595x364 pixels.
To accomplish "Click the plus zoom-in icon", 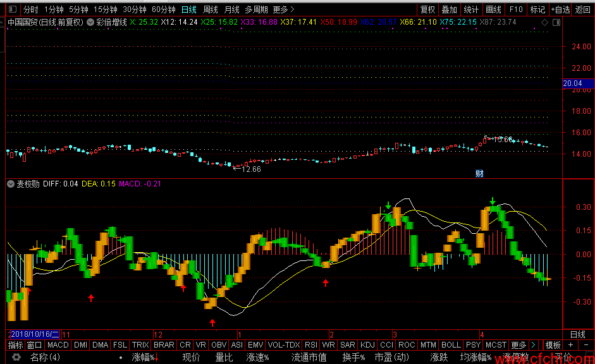I will click(x=571, y=345).
